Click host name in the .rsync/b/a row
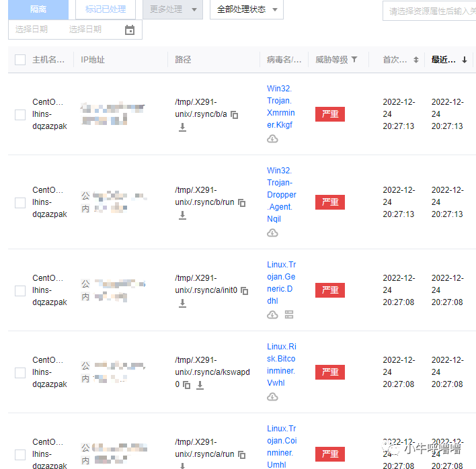The width and height of the screenshot is (476, 469). (50, 114)
